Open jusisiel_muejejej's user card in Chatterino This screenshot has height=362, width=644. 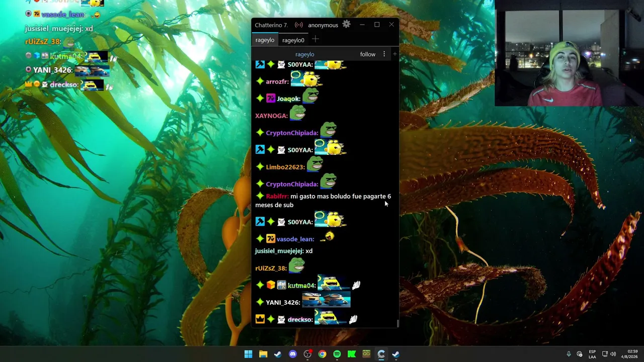(x=279, y=251)
